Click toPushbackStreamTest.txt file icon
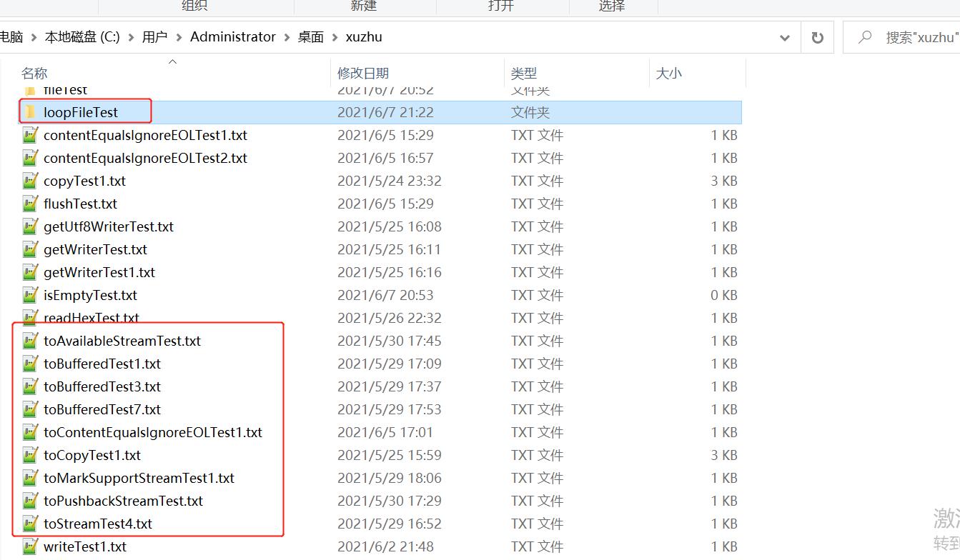This screenshot has width=960, height=560. coord(30,501)
